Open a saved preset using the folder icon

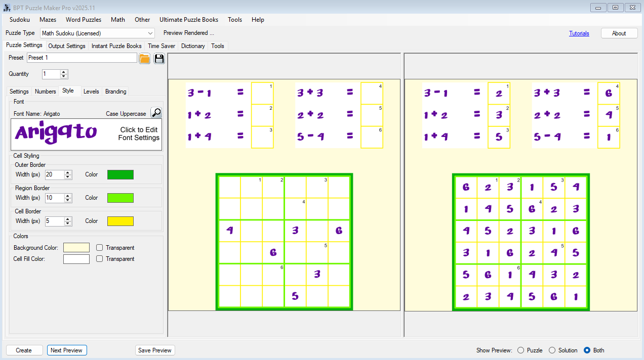(x=144, y=58)
